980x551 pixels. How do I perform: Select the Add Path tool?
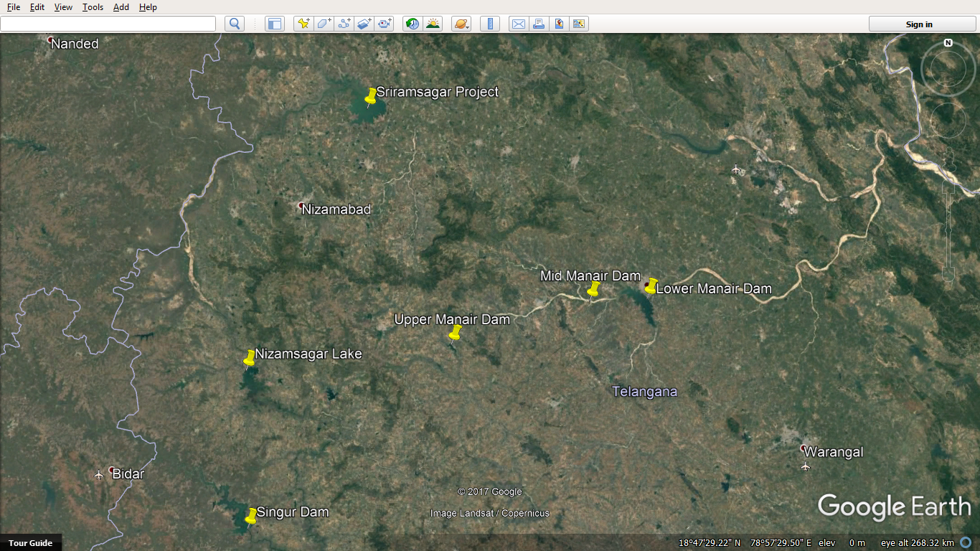tap(344, 23)
